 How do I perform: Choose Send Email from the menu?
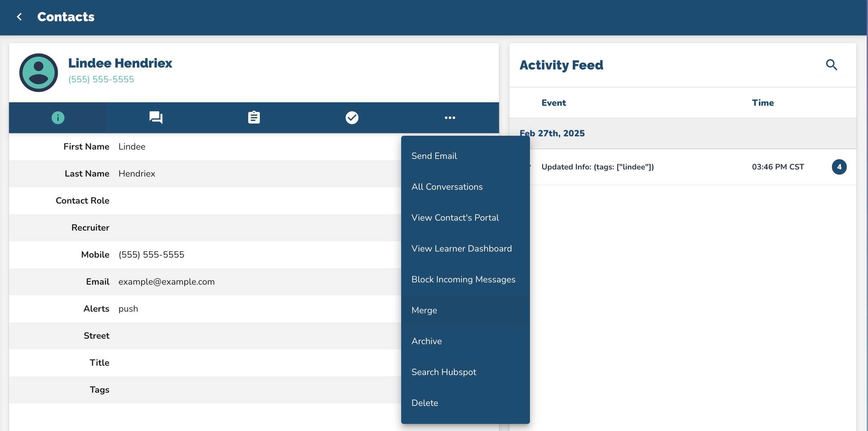tap(434, 156)
